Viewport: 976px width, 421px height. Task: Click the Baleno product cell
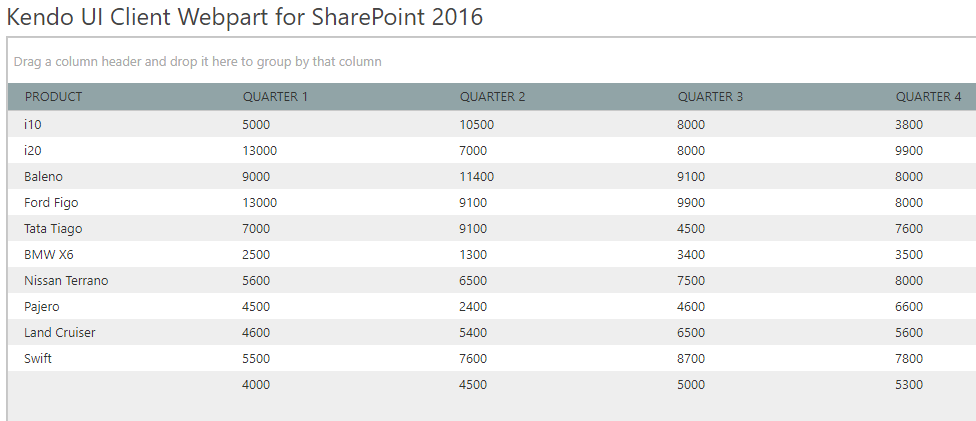[43, 177]
